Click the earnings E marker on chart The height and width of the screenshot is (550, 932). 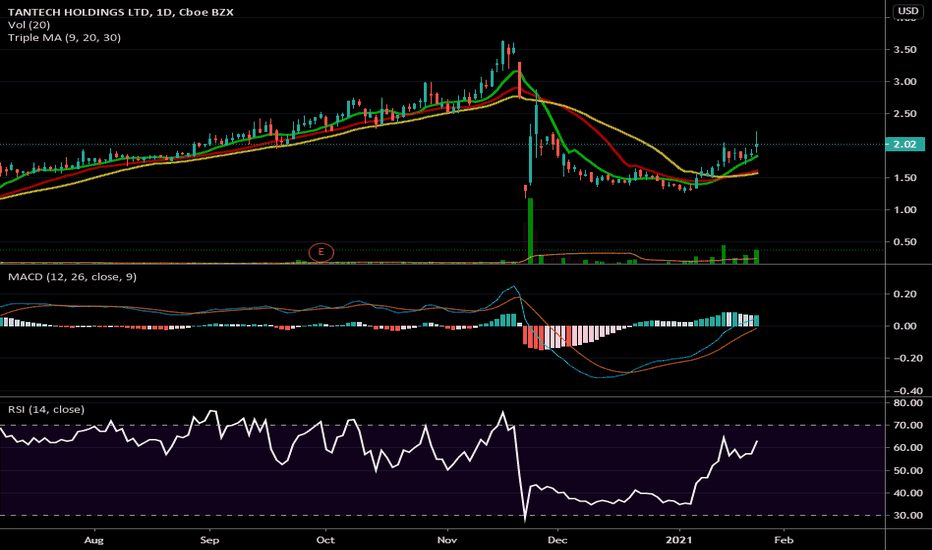pyautogui.click(x=321, y=252)
